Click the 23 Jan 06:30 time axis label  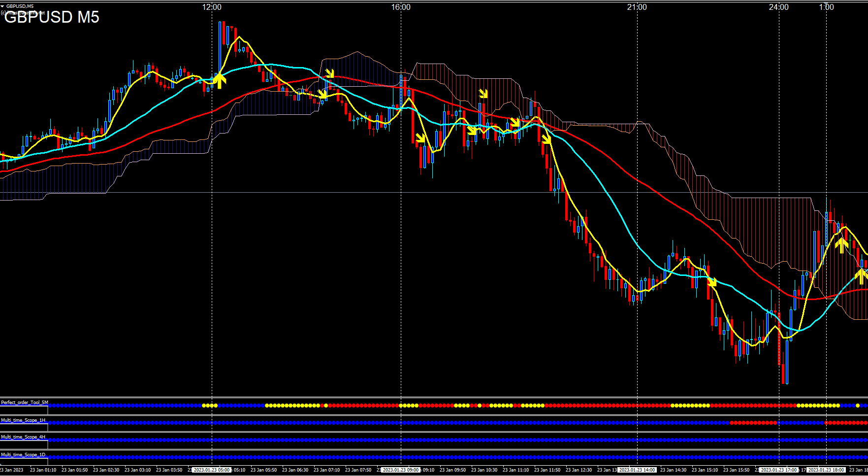[295, 470]
